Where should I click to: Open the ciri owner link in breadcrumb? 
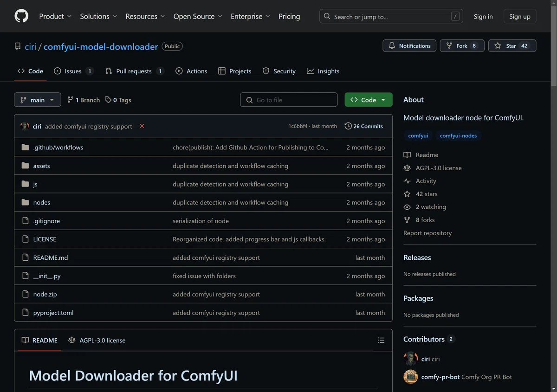[30, 47]
